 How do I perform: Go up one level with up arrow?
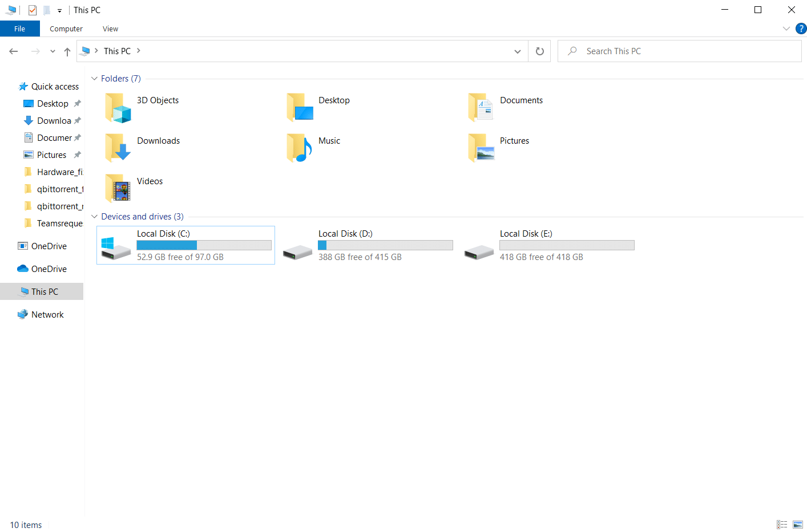(67, 51)
